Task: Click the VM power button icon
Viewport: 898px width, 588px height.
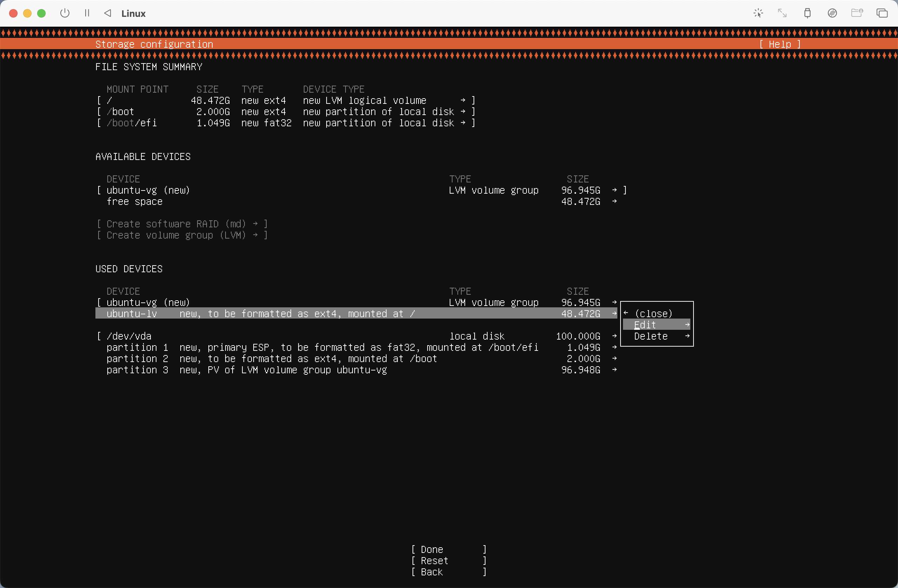Action: 65,13
